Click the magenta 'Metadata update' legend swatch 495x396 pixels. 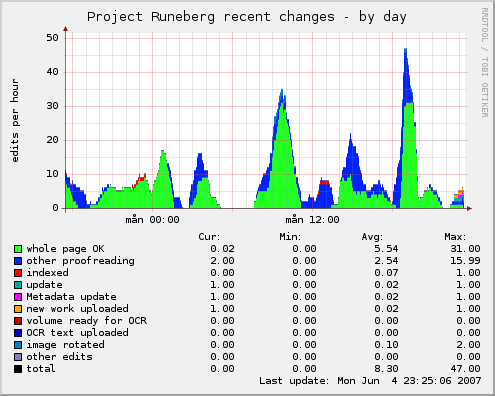pos(18,297)
